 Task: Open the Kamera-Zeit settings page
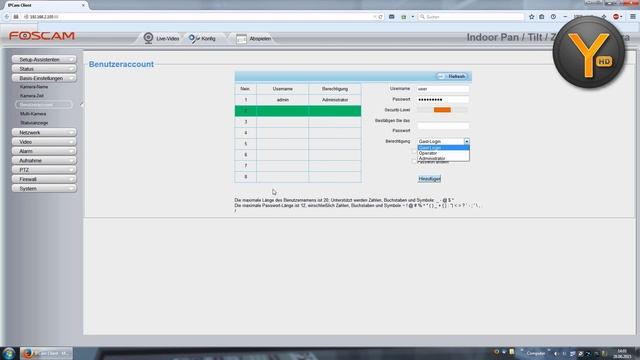[x=32, y=96]
